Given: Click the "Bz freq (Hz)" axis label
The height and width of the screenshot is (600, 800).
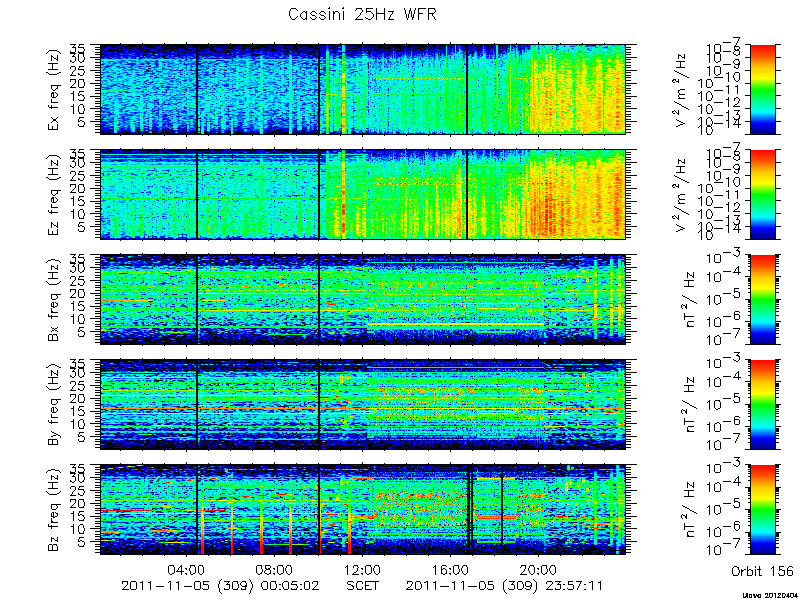Looking at the screenshot, I should tap(55, 510).
